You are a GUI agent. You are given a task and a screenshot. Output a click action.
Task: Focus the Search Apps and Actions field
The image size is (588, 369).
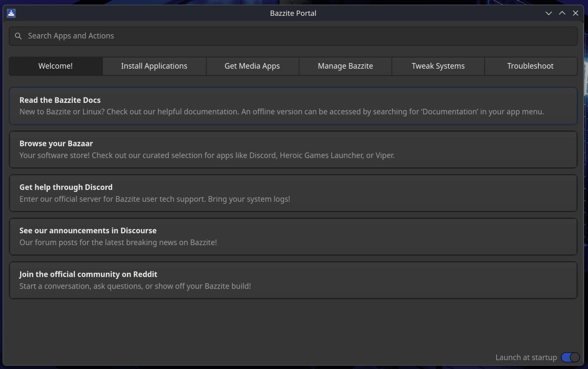click(x=293, y=36)
